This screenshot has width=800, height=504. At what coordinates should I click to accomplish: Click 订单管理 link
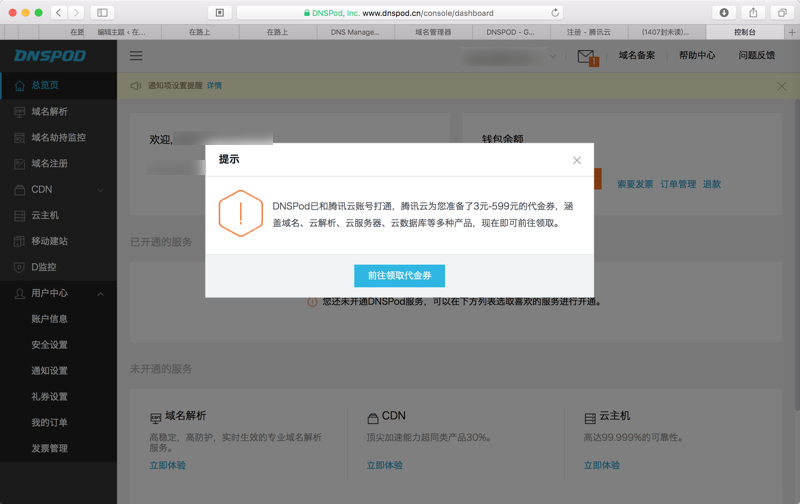678,184
